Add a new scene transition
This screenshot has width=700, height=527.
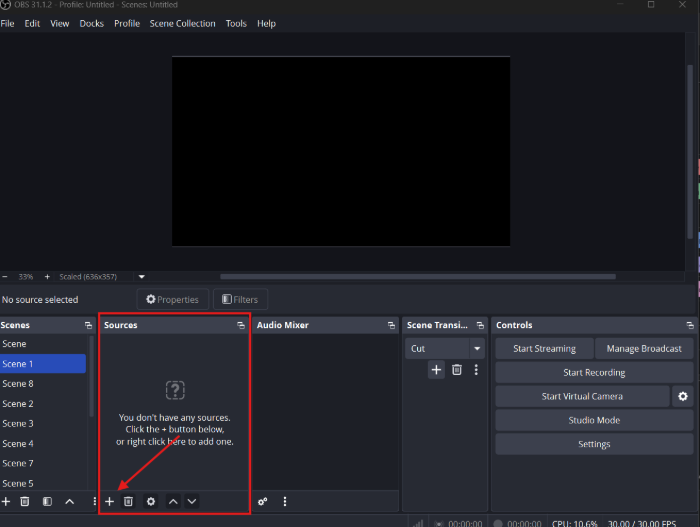(x=436, y=370)
